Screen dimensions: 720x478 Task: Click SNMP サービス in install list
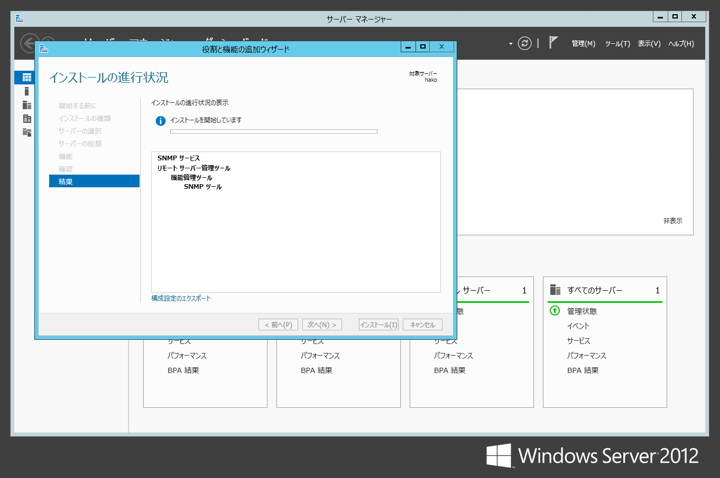[x=179, y=158]
